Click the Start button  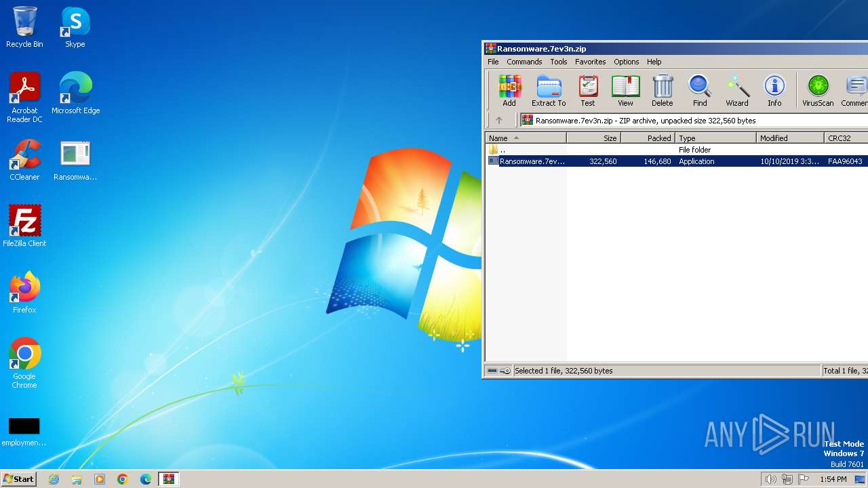tap(18, 479)
